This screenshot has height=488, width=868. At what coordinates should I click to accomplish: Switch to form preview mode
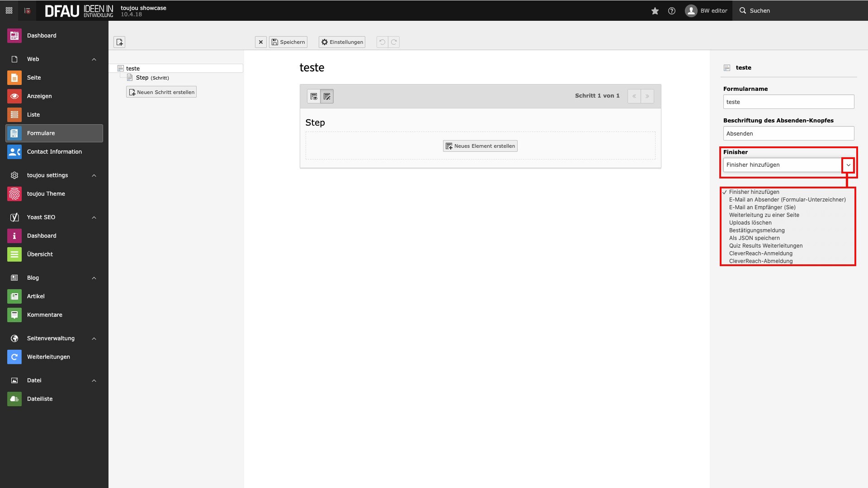pyautogui.click(x=314, y=96)
